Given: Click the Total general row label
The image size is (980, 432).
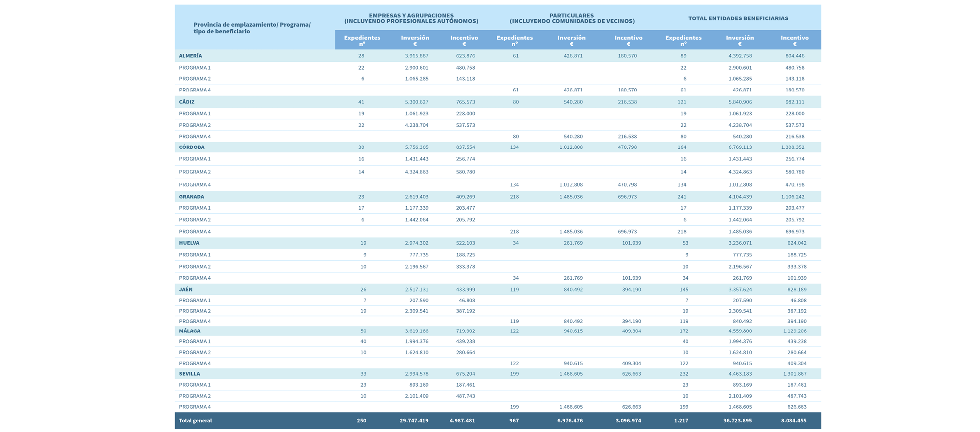Looking at the screenshot, I should click(195, 420).
